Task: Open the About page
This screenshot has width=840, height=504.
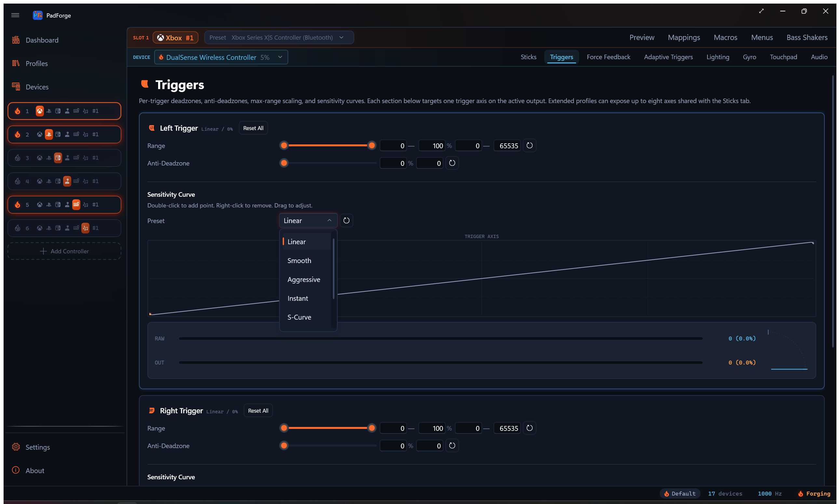Action: pyautogui.click(x=28, y=471)
